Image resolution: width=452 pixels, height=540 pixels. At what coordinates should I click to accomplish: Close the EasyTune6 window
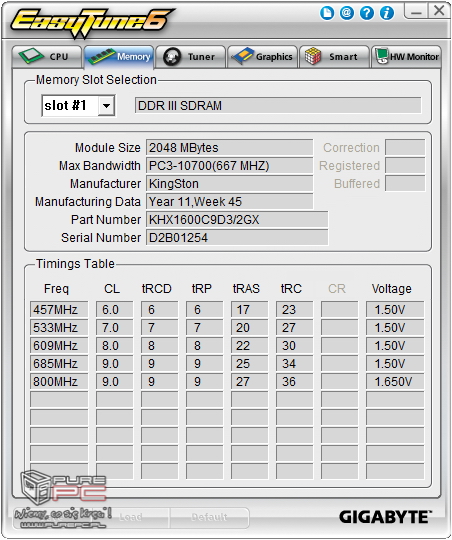pyautogui.click(x=439, y=10)
